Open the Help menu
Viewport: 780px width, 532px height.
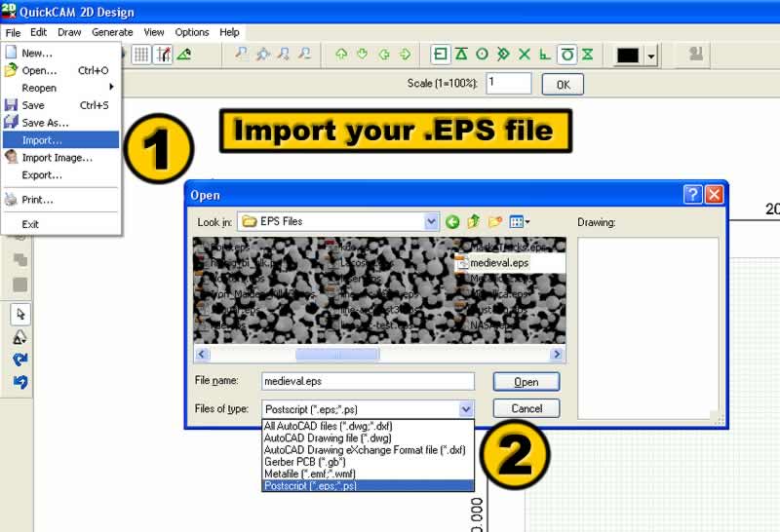[x=229, y=32]
